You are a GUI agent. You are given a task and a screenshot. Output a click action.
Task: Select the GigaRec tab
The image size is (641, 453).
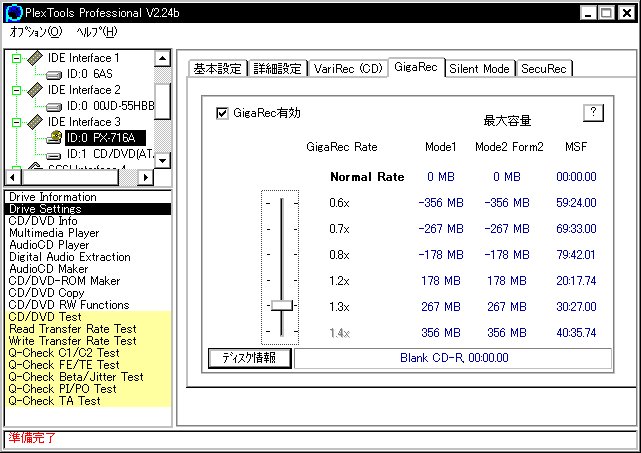tap(416, 67)
